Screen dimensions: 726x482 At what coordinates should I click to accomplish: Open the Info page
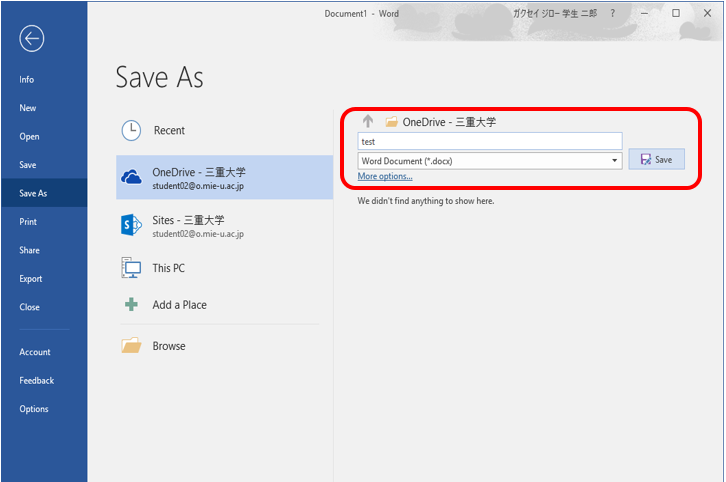tap(26, 80)
